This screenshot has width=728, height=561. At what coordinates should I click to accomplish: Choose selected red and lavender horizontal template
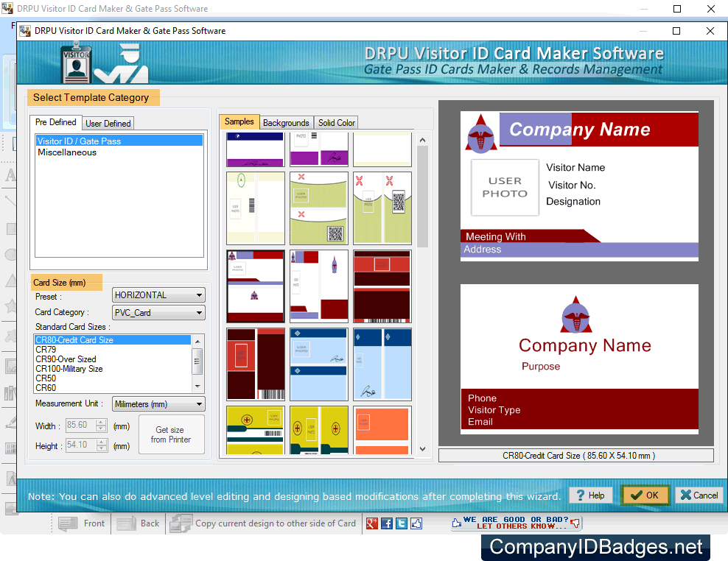(x=256, y=286)
